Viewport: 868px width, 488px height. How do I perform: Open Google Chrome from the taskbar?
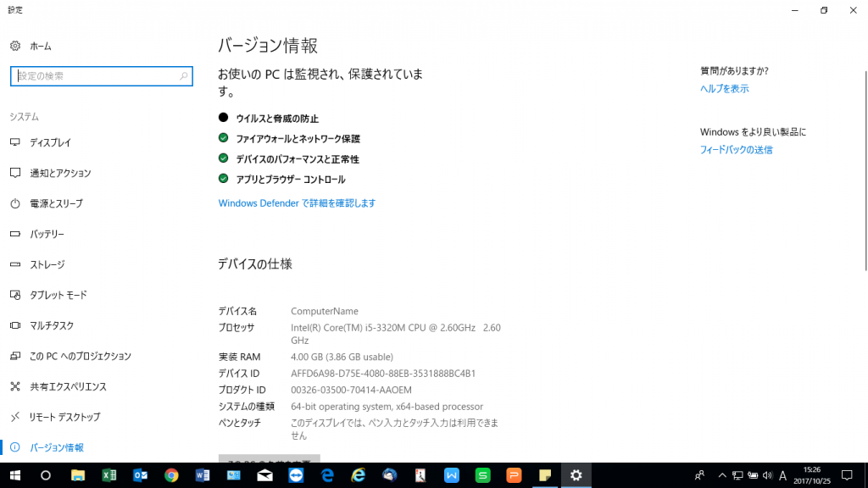pos(170,475)
